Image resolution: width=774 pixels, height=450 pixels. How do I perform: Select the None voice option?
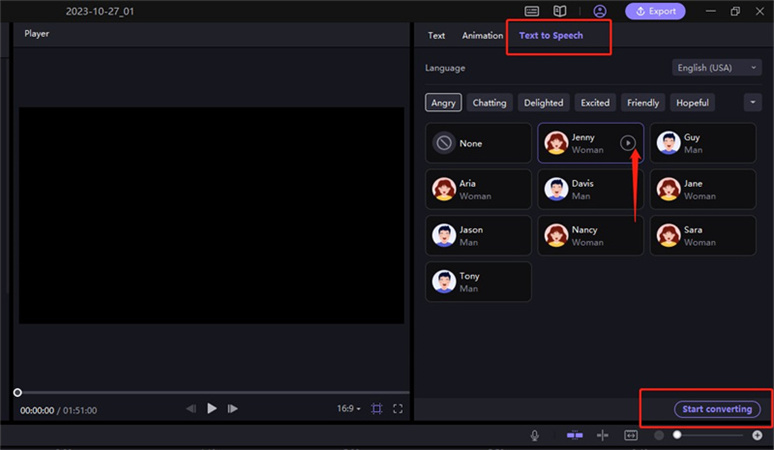point(478,143)
